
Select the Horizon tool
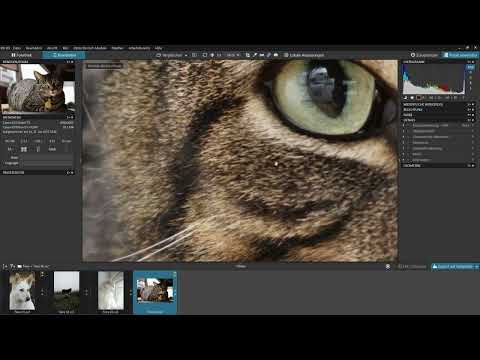(262, 55)
